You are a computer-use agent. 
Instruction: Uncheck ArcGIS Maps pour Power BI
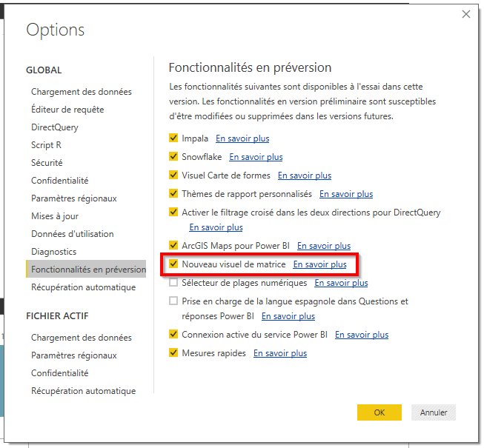[173, 246]
